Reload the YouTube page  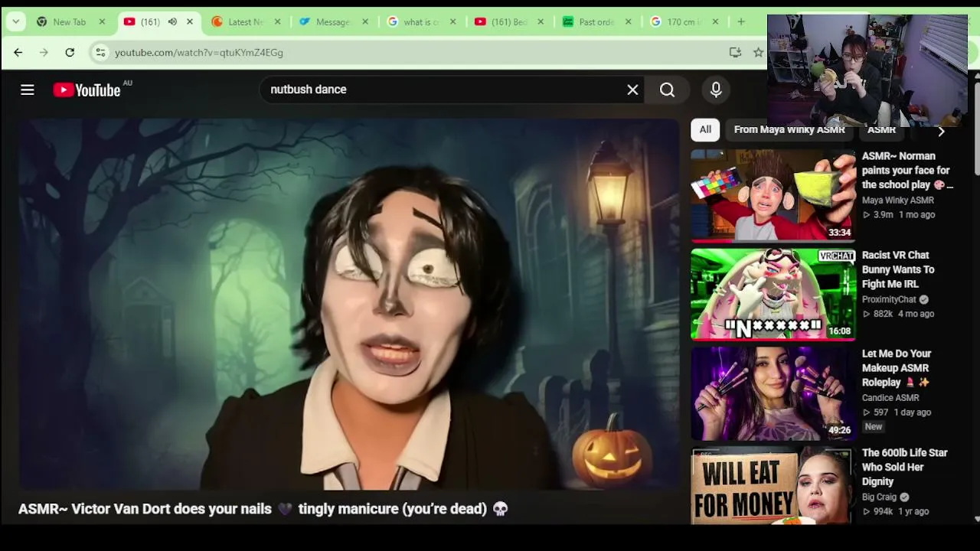(70, 52)
